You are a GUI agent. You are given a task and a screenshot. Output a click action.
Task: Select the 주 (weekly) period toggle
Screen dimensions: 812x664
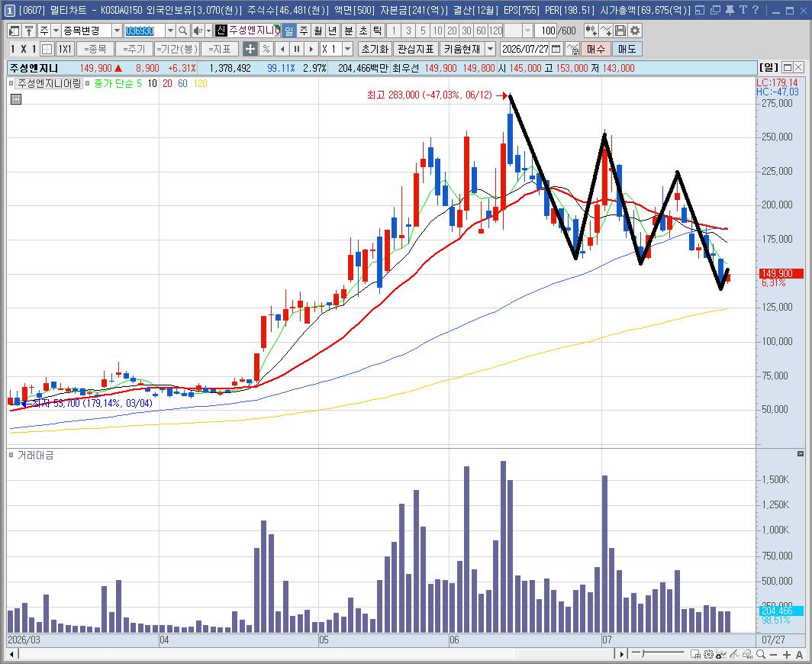(x=304, y=31)
